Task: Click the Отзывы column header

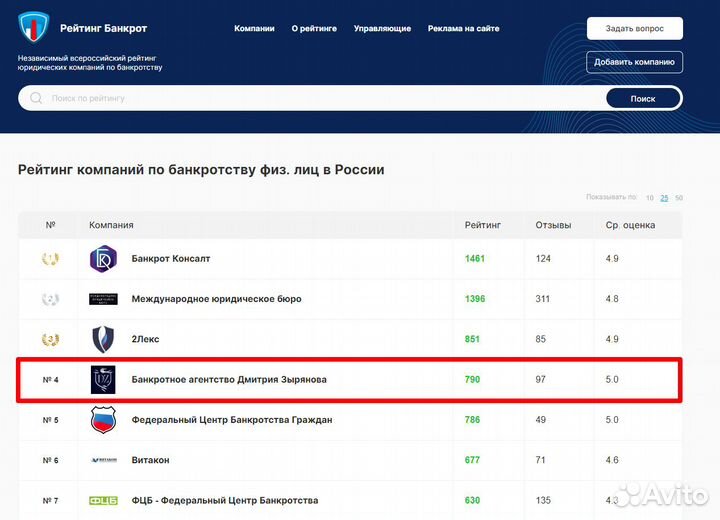Action: point(553,225)
